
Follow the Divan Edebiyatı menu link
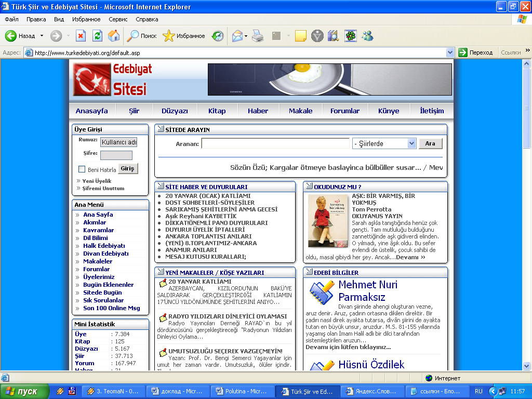click(x=106, y=254)
